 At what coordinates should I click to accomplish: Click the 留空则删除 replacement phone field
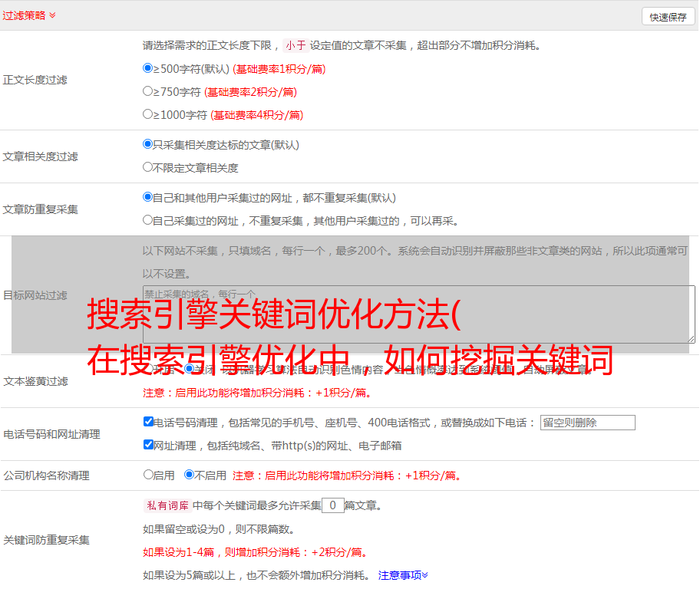pyautogui.click(x=587, y=423)
